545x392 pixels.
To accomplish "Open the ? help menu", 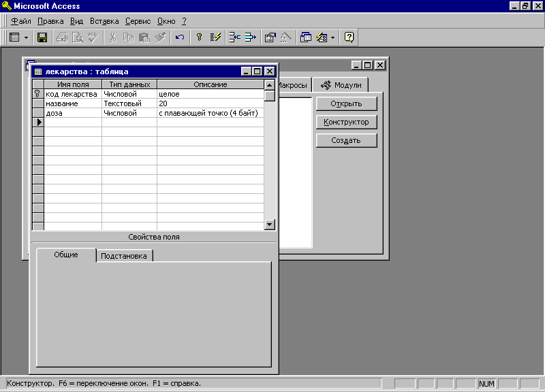I will (x=184, y=21).
